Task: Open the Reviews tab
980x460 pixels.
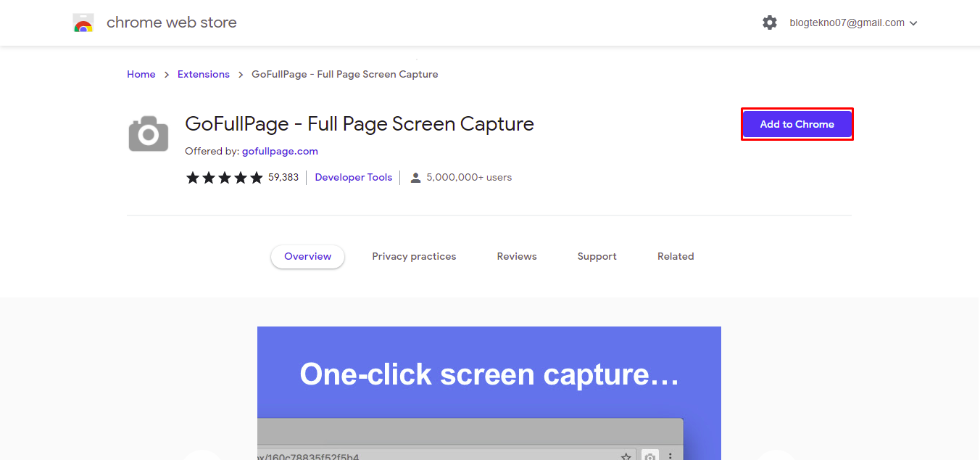Action: point(517,256)
